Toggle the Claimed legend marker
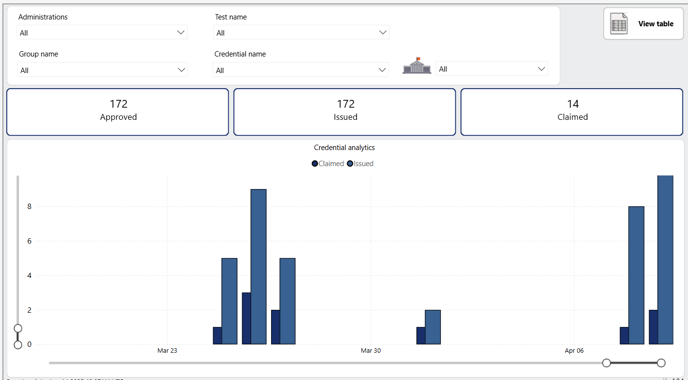 [x=315, y=164]
